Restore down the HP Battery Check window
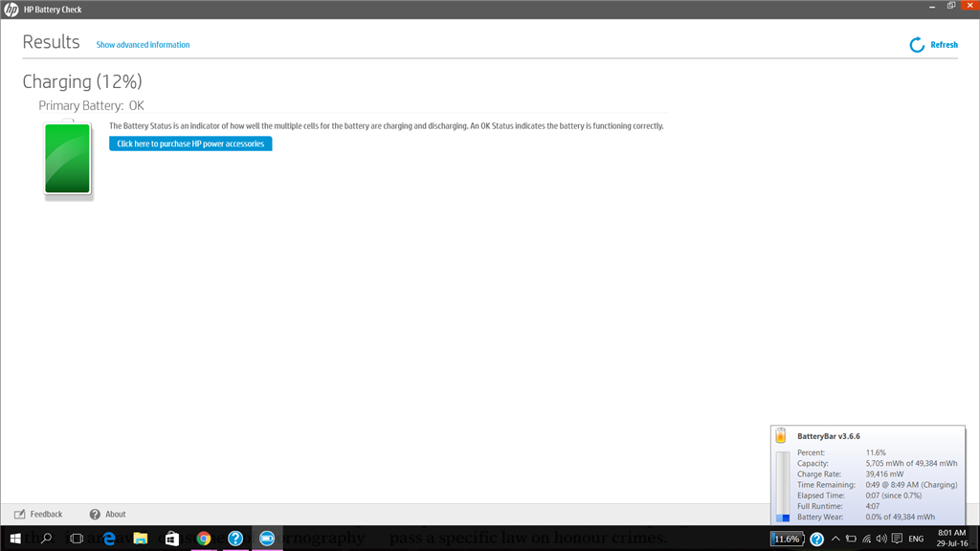Viewport: 980px width, 551px height. 951,6
